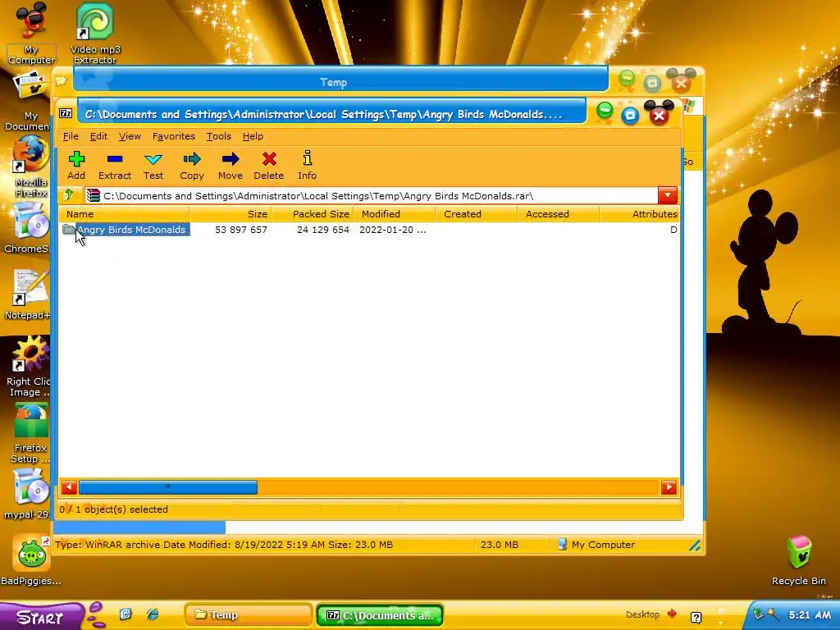This screenshot has width=840, height=630.
Task: Run the Test archive tool
Action: pyautogui.click(x=153, y=165)
